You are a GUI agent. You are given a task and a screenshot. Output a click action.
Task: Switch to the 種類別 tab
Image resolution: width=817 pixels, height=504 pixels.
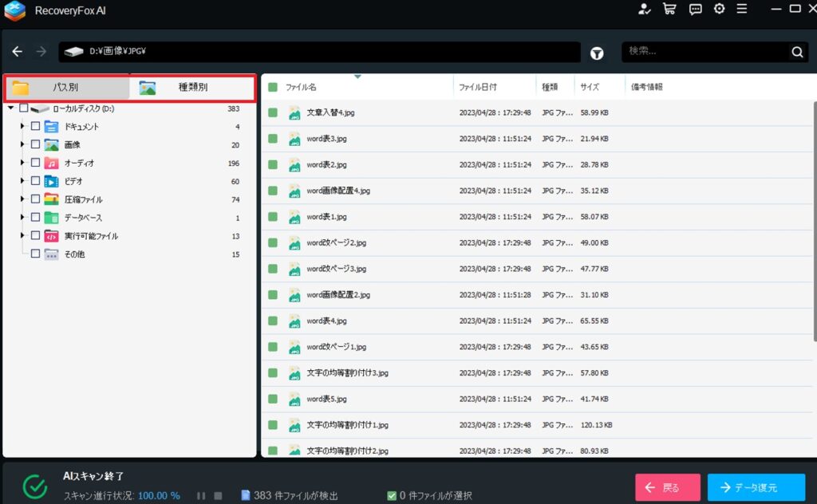(192, 88)
